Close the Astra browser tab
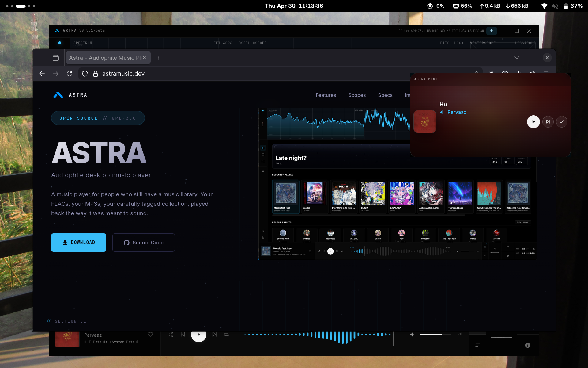Image resolution: width=588 pixels, height=368 pixels. click(x=144, y=58)
